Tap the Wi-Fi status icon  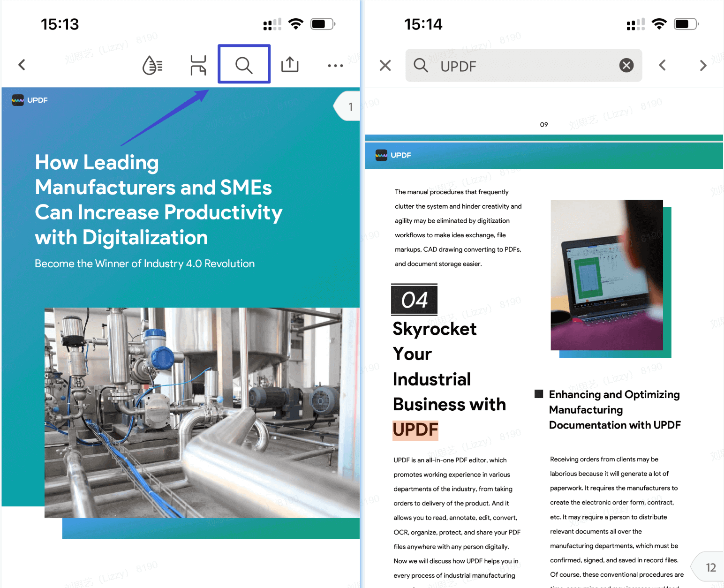(x=296, y=23)
